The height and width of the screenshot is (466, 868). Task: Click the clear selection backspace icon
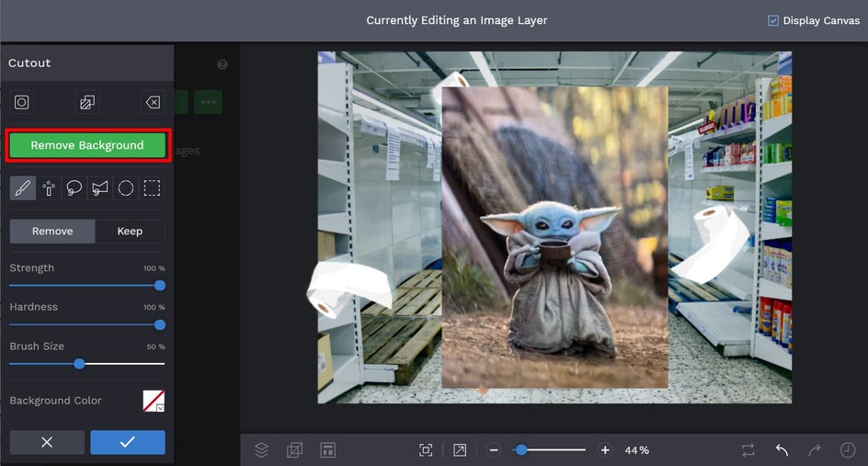tap(153, 103)
